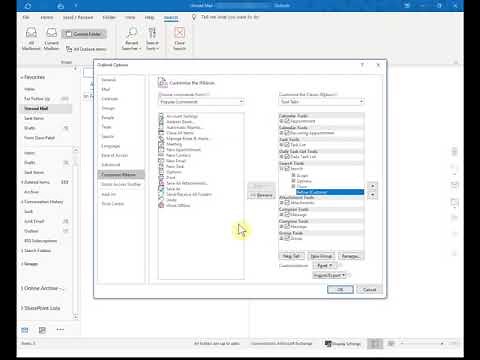
Task: Click the Tell me lightbulb icon
Action: click(x=194, y=17)
